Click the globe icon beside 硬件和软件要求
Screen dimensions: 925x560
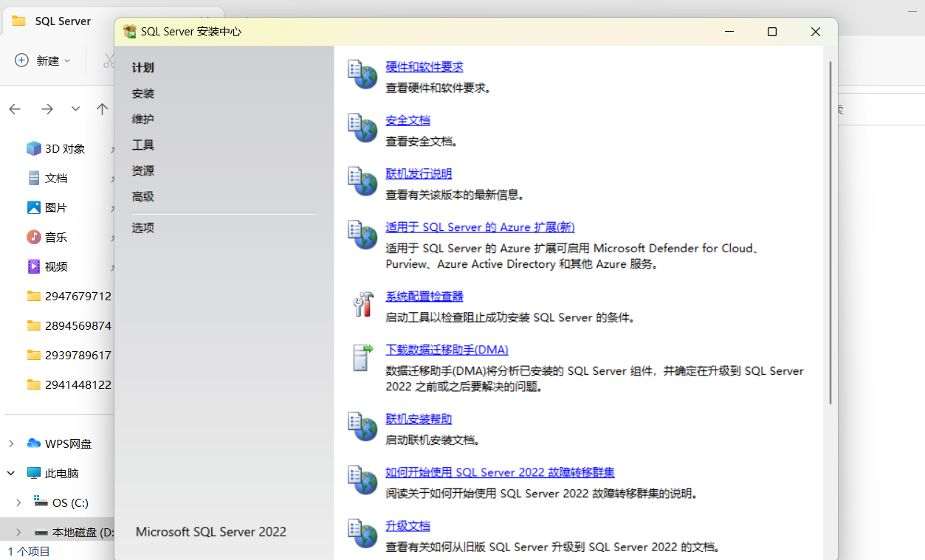[x=362, y=75]
